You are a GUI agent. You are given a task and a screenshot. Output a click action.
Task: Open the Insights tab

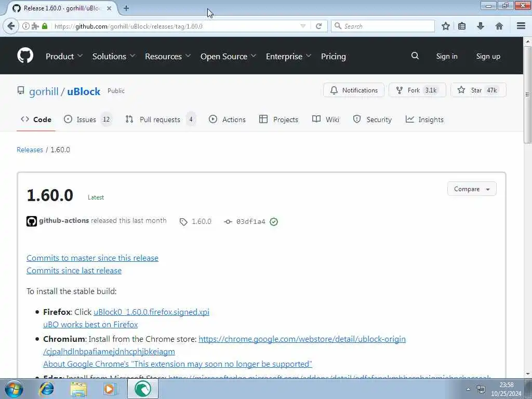(424, 119)
